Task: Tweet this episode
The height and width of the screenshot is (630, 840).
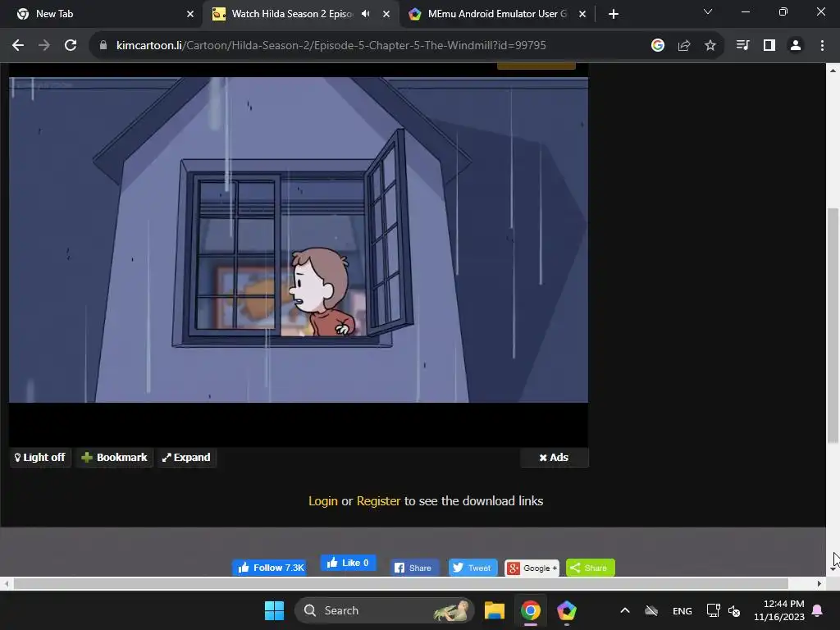Action: (472, 568)
